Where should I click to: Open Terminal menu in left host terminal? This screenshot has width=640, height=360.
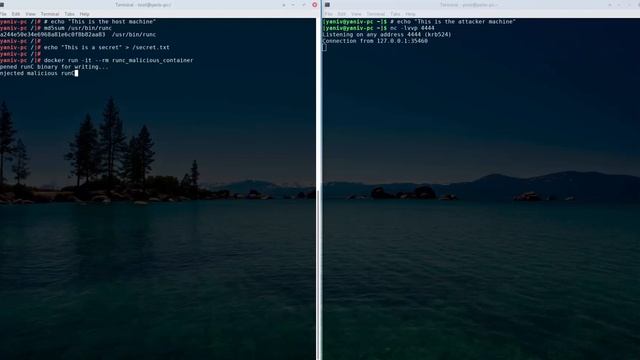tap(50, 14)
